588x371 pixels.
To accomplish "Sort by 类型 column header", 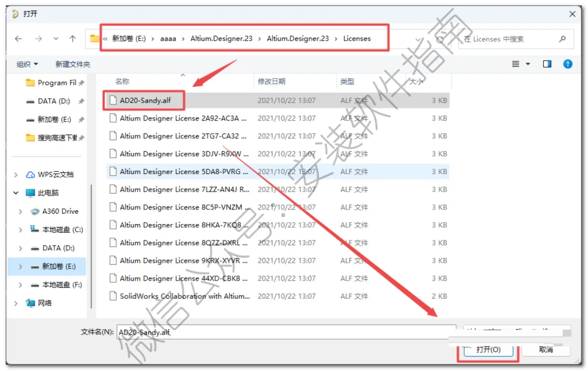I will tap(347, 81).
